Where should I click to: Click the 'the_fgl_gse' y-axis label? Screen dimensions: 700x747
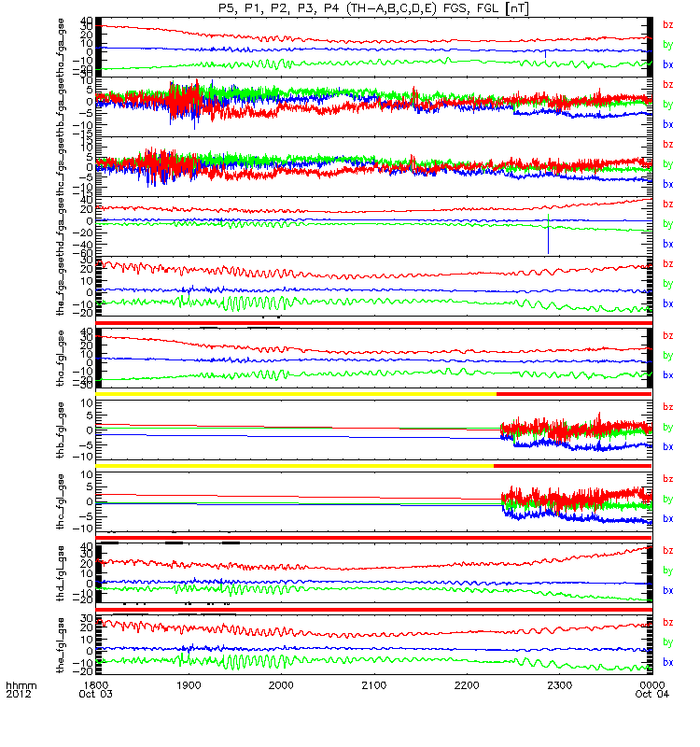pos(61,645)
